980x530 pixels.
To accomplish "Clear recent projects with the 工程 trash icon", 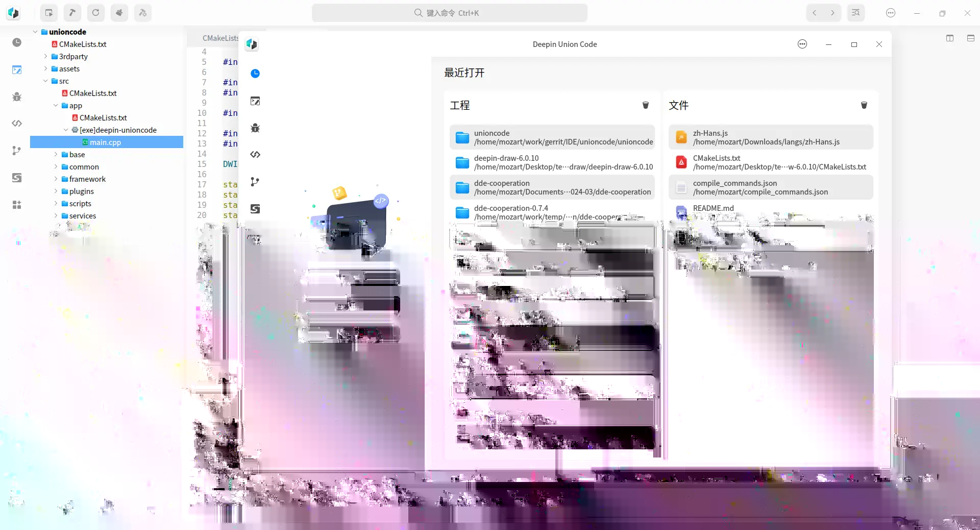I will point(646,105).
